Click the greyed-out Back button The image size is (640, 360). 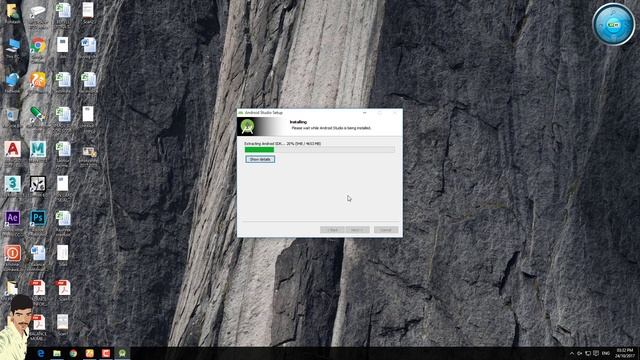click(332, 230)
